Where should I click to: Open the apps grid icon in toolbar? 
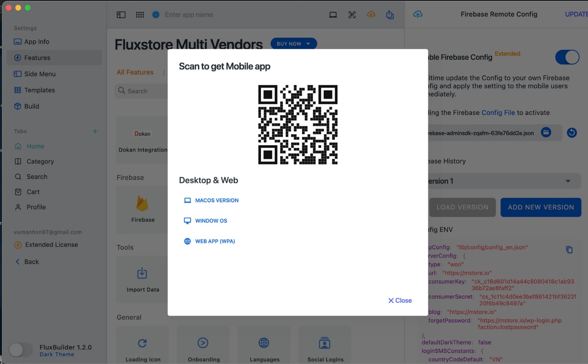(140, 15)
